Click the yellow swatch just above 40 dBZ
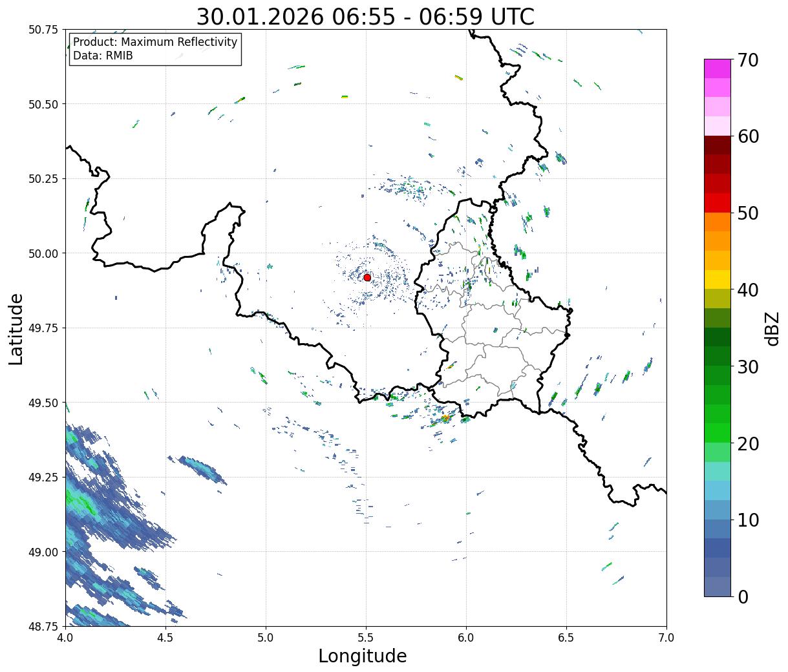The height and width of the screenshot is (672, 788). click(718, 279)
